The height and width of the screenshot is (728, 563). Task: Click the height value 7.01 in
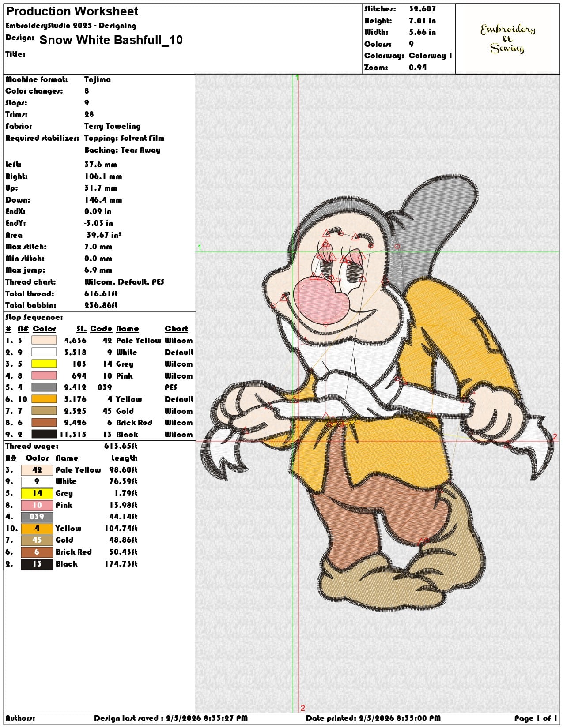click(422, 21)
